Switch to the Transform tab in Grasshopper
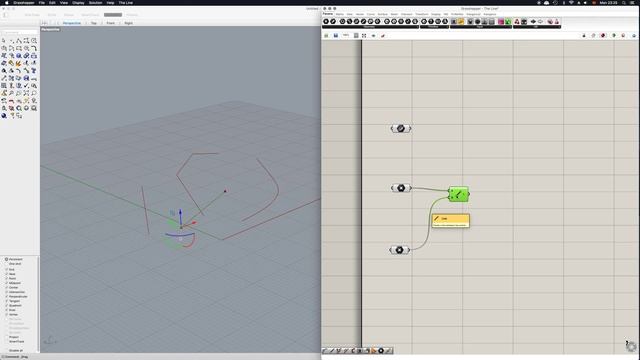640x360 pixels. point(422,14)
